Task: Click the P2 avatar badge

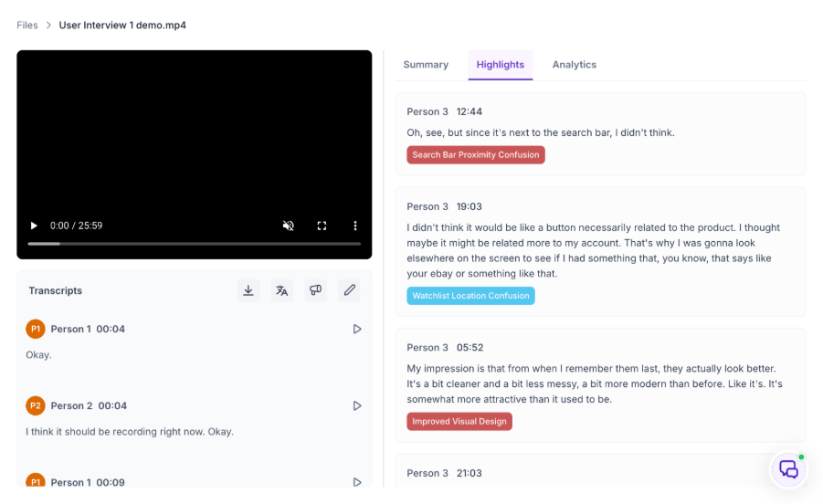Action: tap(35, 405)
